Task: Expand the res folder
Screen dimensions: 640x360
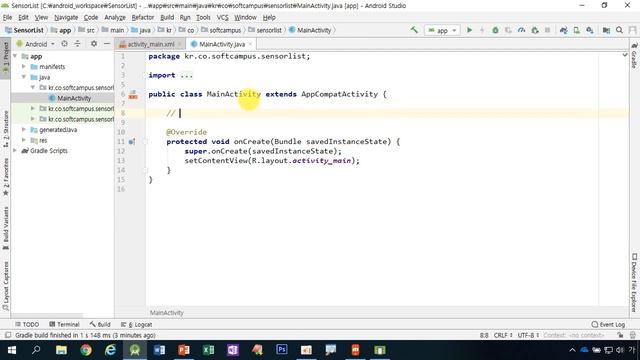Action: (24, 140)
